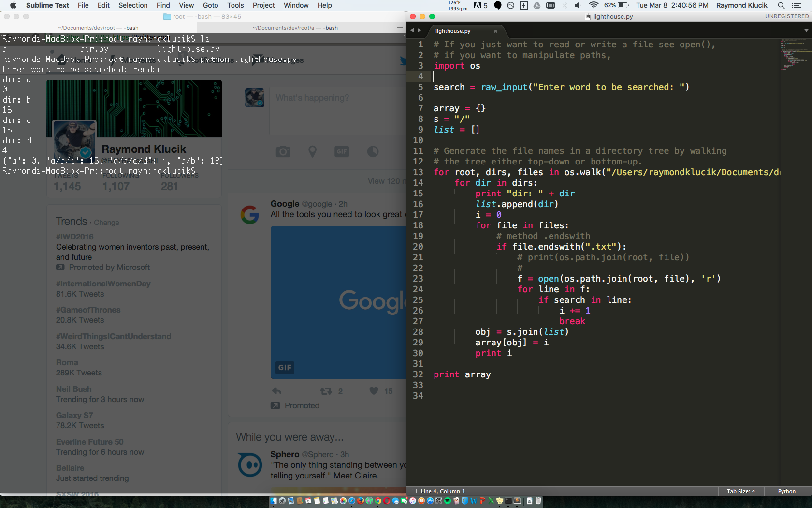812x508 pixels.
Task: Open the Edit menu
Action: [103, 5]
